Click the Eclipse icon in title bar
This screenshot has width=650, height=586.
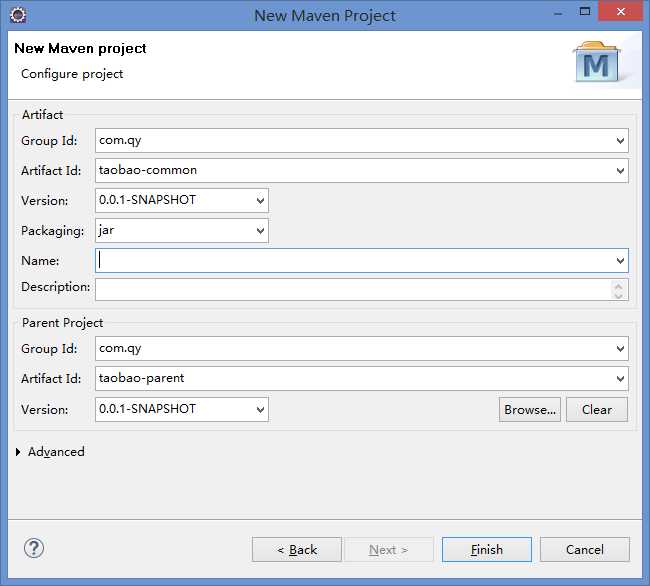coord(18,15)
